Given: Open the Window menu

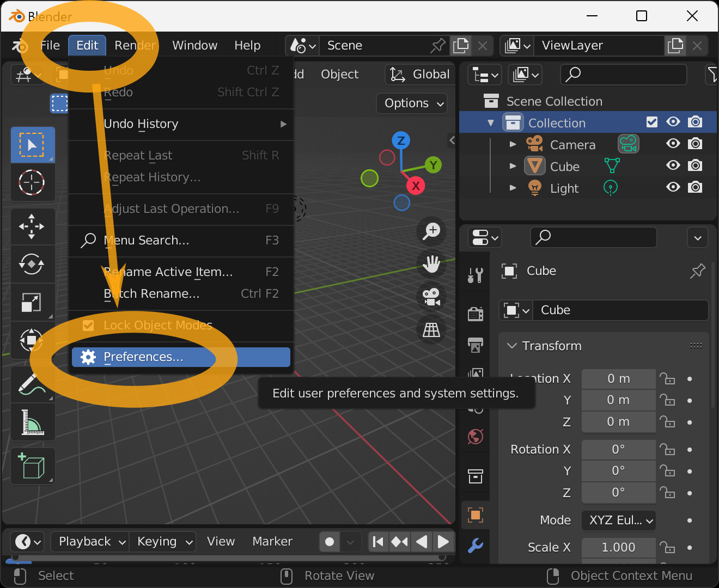Looking at the screenshot, I should click(194, 45).
